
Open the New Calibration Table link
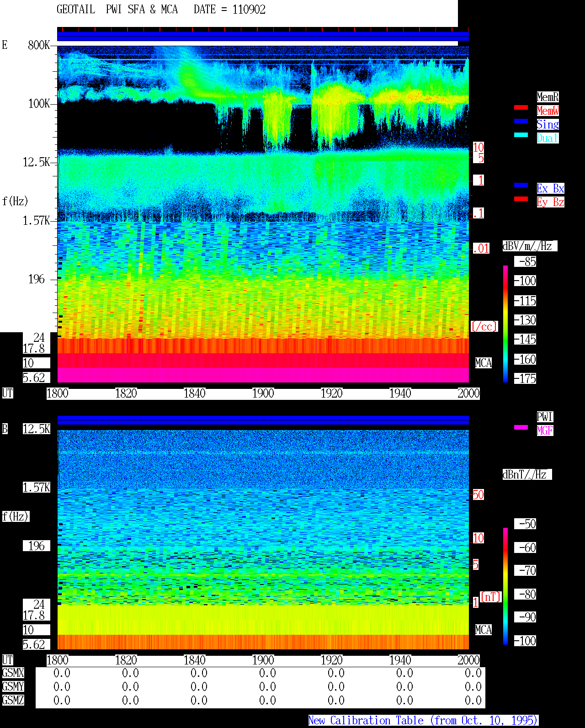[x=423, y=721]
